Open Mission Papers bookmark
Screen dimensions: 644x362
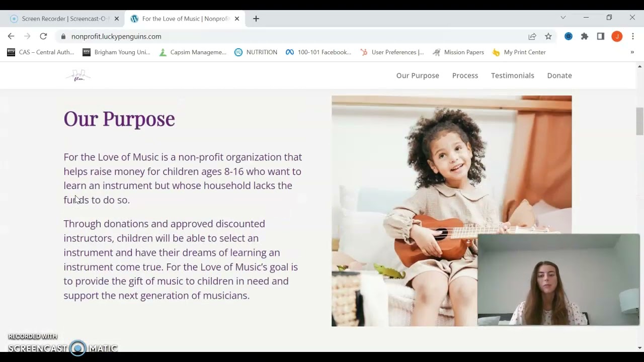coord(458,52)
